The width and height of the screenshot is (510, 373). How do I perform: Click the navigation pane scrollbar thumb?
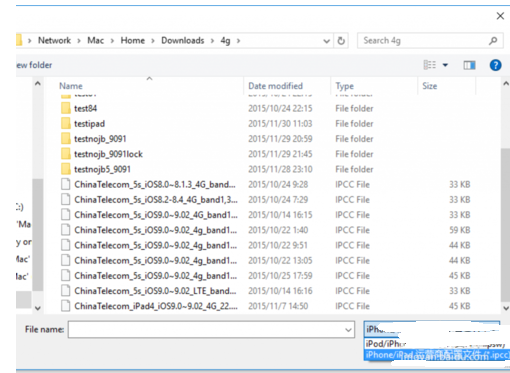point(37,235)
